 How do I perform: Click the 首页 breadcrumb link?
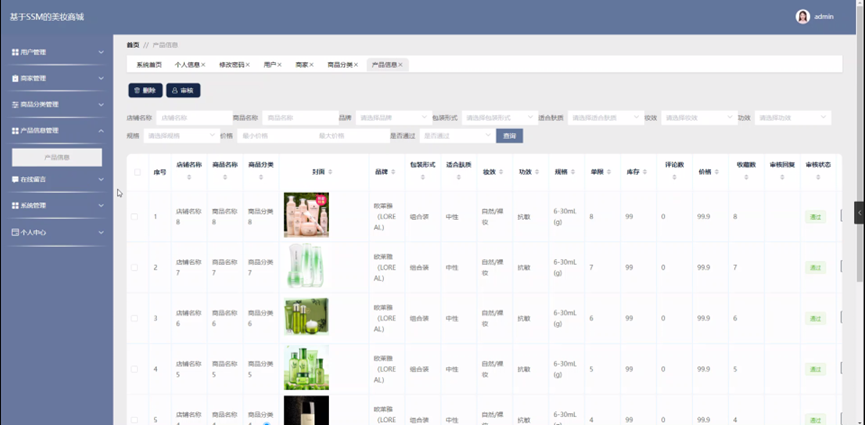click(x=133, y=45)
